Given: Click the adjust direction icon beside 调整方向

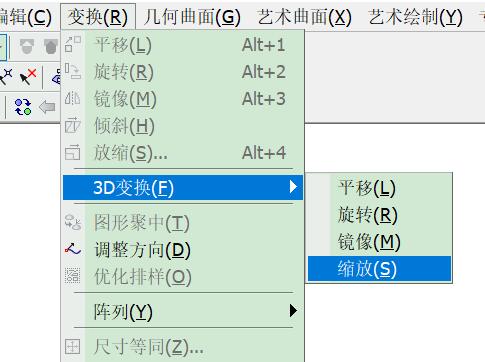Looking at the screenshot, I should [73, 249].
